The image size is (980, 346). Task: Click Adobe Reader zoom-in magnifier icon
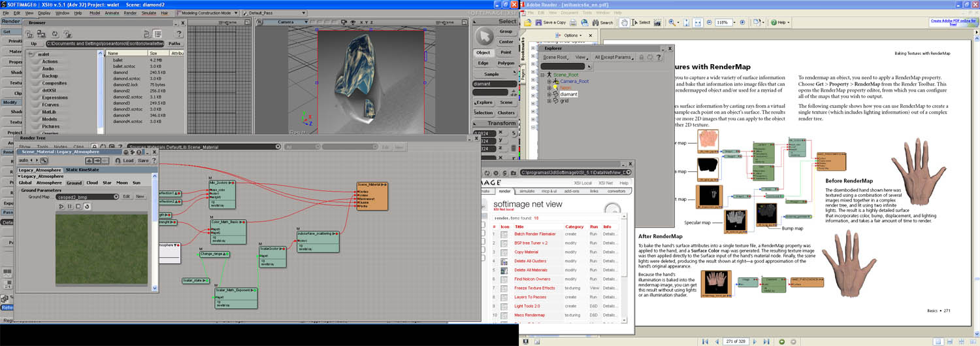click(x=672, y=22)
